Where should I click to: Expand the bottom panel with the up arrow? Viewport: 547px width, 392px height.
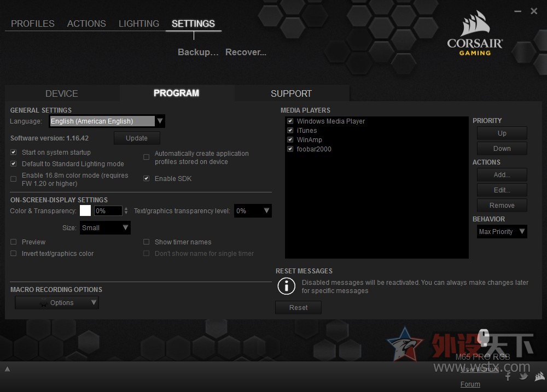(x=7, y=369)
